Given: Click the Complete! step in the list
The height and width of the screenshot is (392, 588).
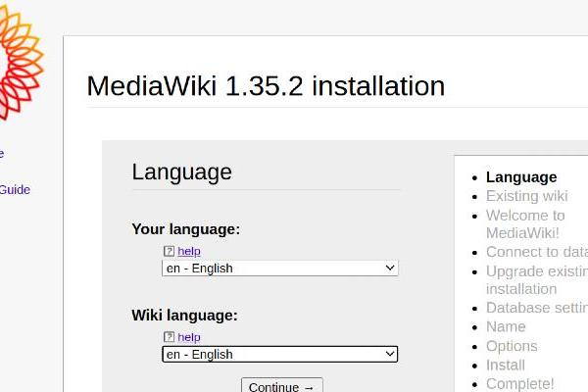Looking at the screenshot, I should 519,383.
